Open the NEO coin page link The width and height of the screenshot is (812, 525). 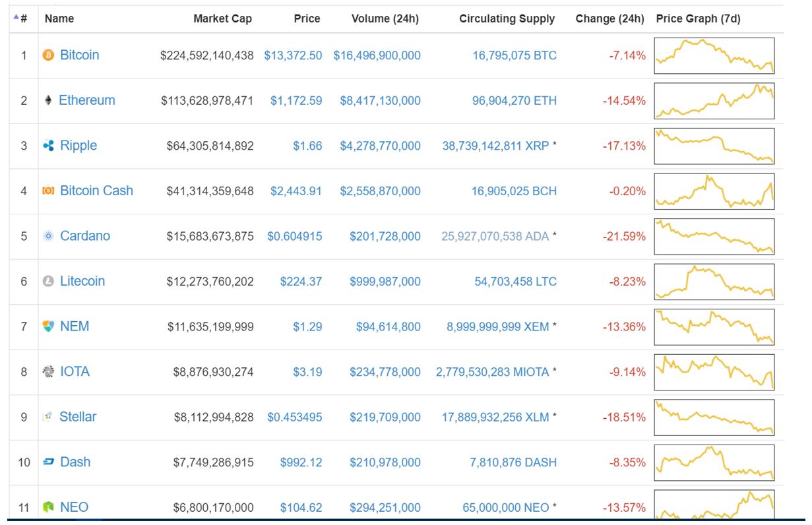click(74, 507)
